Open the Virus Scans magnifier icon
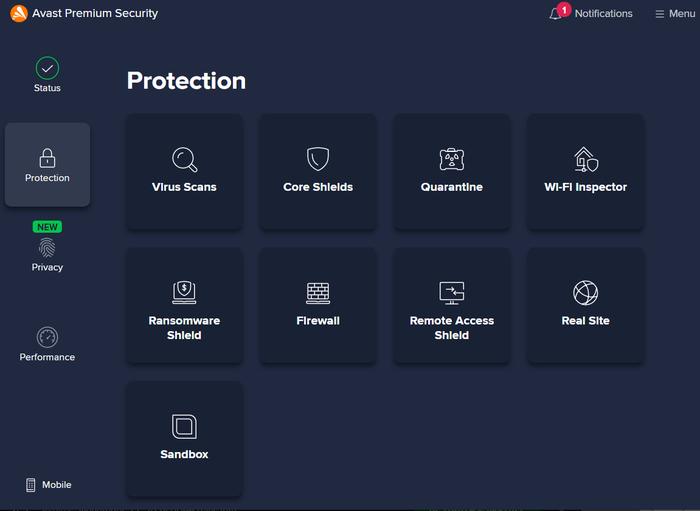 click(184, 160)
